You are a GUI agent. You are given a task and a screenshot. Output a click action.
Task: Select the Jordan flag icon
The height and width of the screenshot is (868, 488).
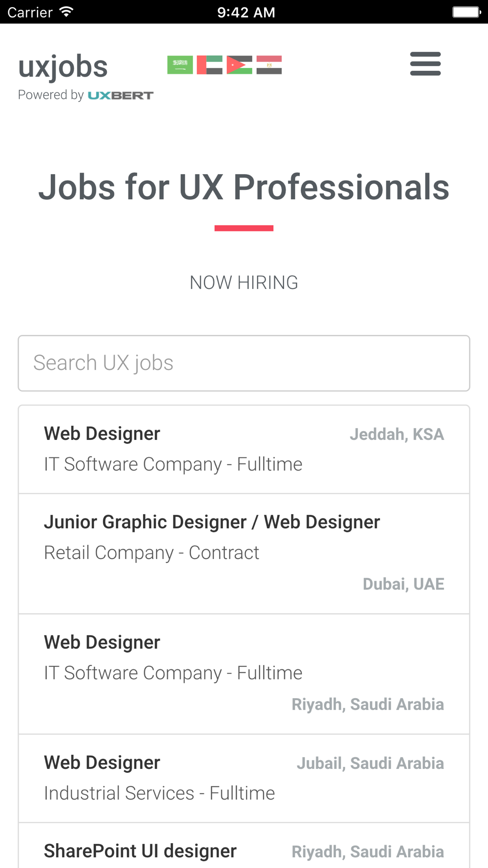240,65
